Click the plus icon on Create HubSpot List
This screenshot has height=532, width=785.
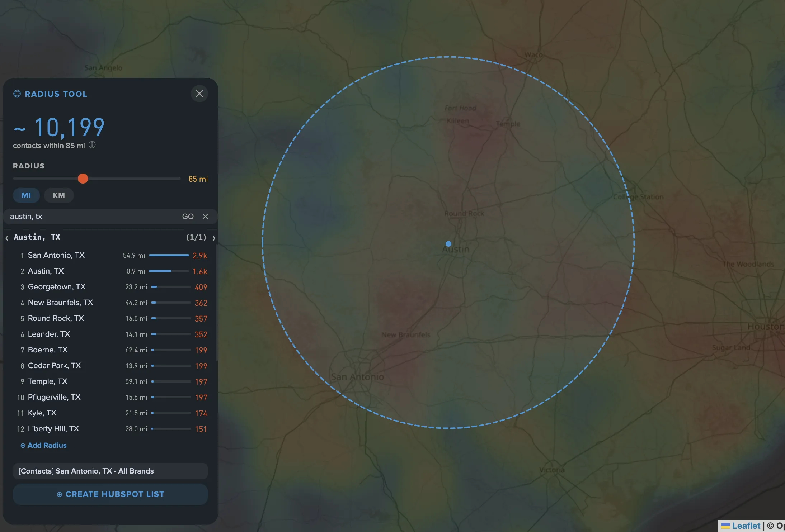click(x=60, y=494)
